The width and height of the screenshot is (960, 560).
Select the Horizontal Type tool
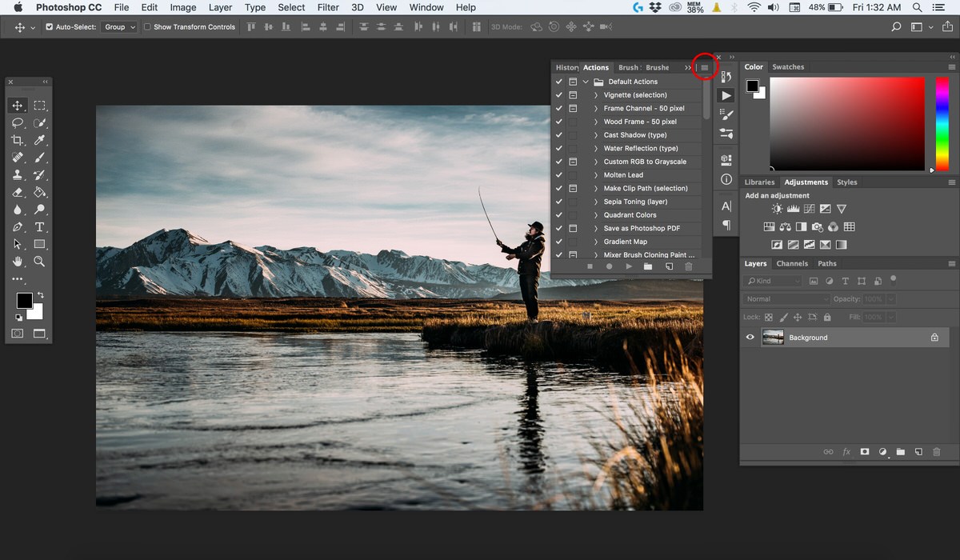40,227
